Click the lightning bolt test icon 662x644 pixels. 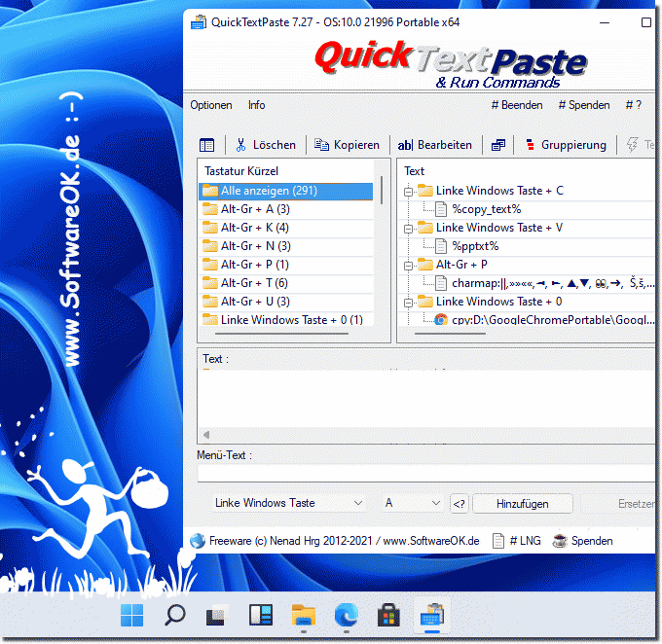coord(633,145)
